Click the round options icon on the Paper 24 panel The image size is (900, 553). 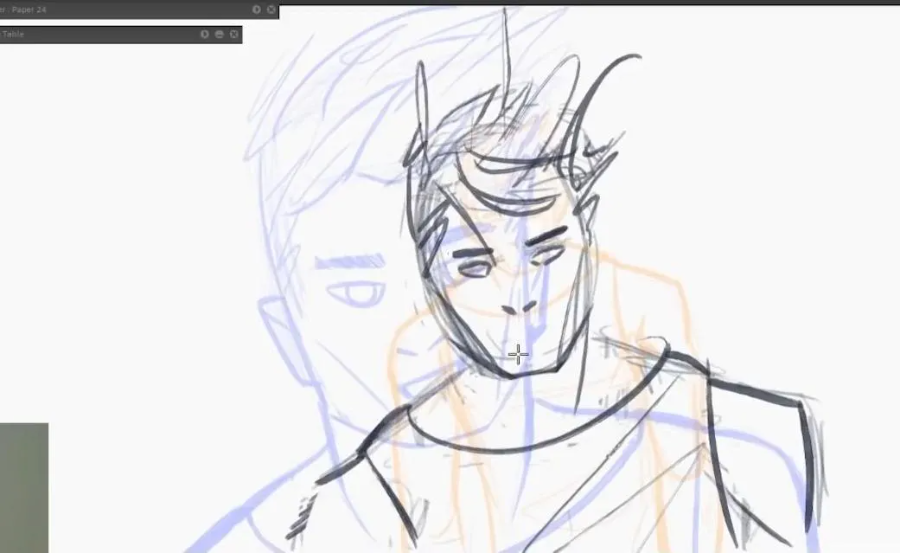[x=257, y=10]
